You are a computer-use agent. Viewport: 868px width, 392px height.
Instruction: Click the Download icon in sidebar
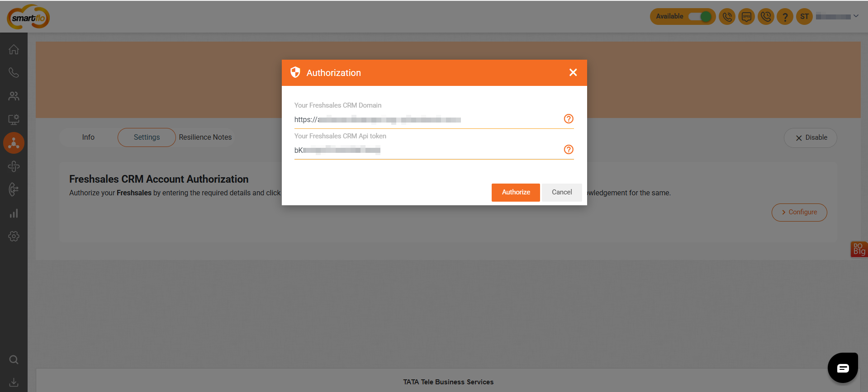click(14, 383)
